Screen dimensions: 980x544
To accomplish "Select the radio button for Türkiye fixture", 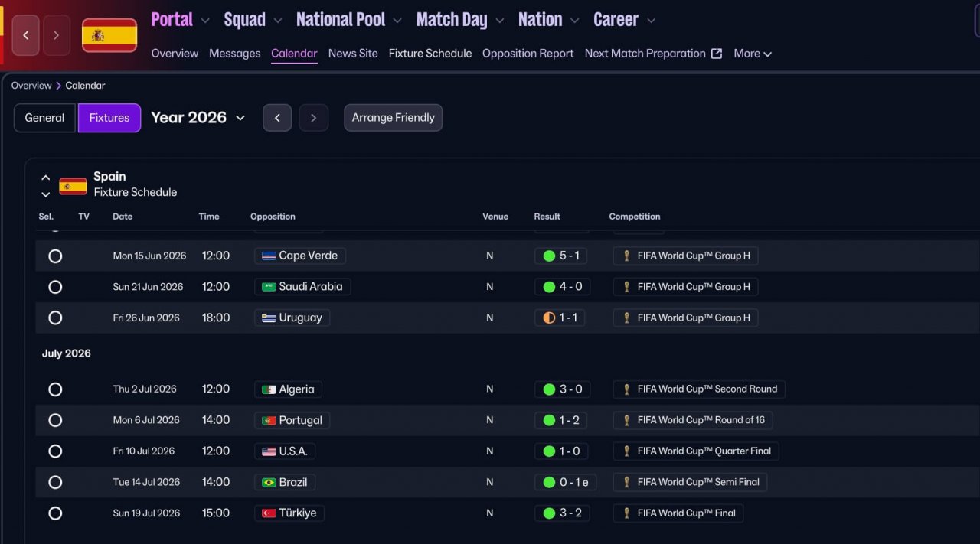I will [55, 513].
